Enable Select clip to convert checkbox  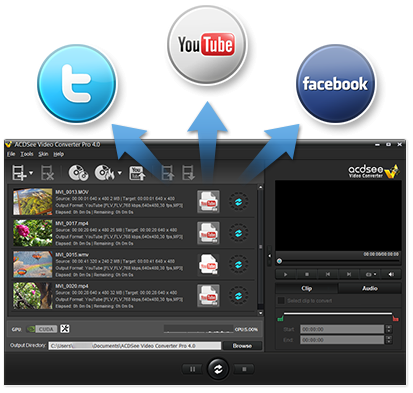click(281, 301)
